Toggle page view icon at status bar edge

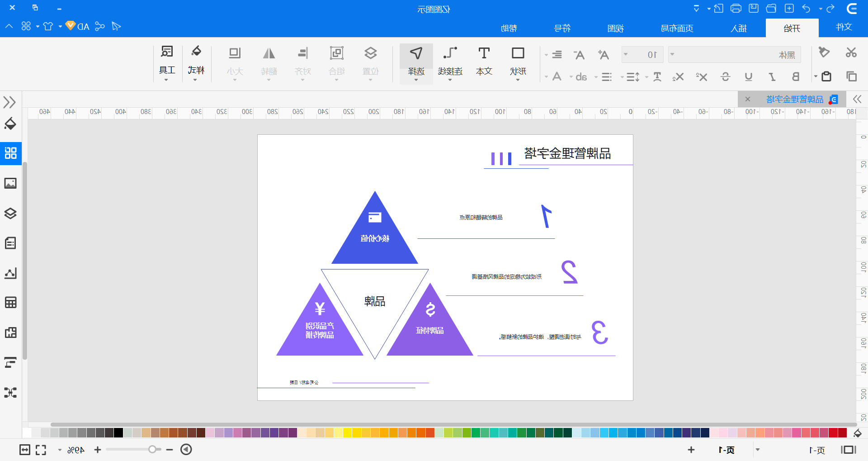coord(849,450)
